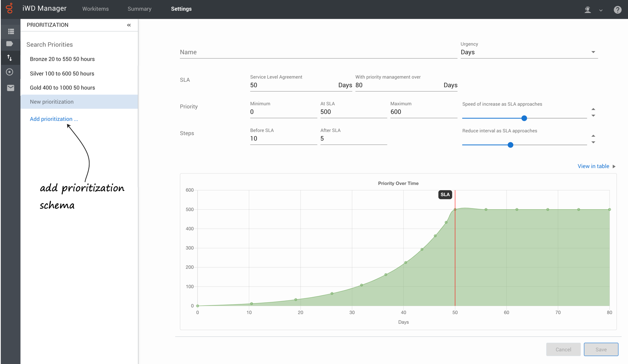Open the envelope mail sidebar icon
The width and height of the screenshot is (628, 364).
(11, 88)
